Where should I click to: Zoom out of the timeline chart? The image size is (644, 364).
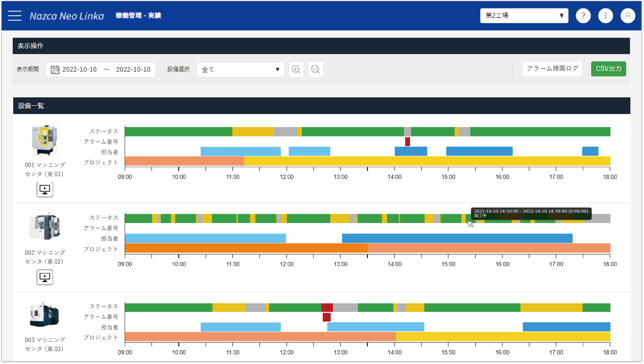coord(316,70)
